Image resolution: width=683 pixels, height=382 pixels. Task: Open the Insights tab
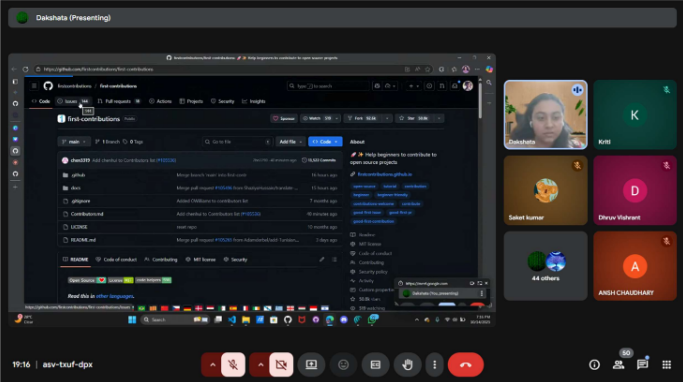coord(254,101)
